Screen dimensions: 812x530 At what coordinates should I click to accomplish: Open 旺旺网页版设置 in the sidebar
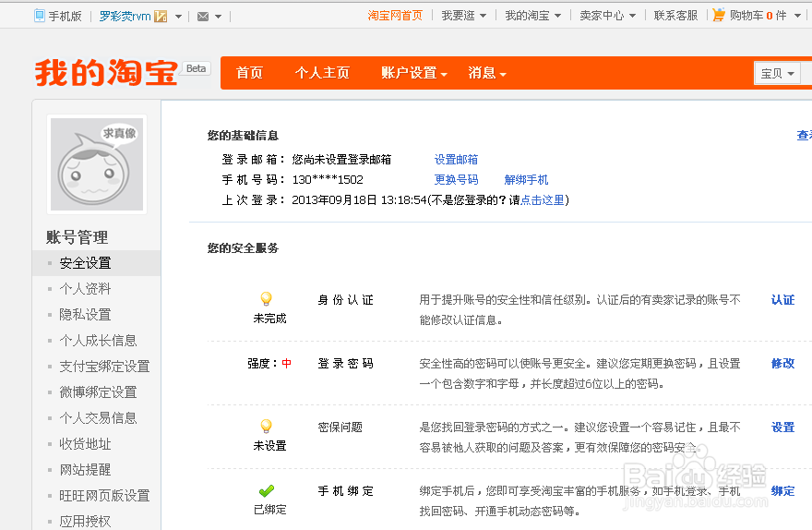(104, 496)
